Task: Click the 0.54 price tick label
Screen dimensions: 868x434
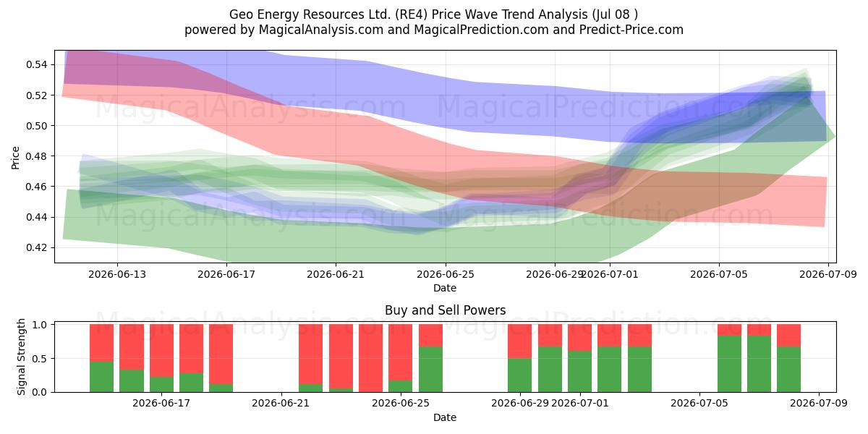Action: (36, 65)
